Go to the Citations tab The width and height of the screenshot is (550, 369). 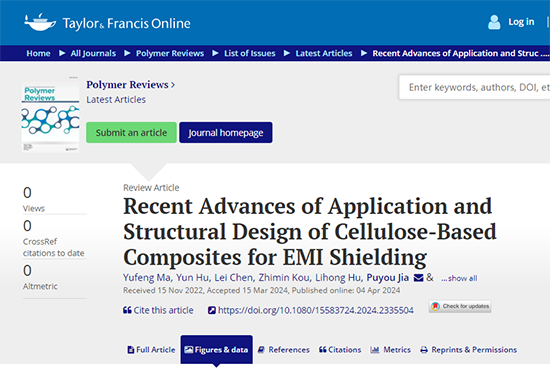click(x=340, y=350)
